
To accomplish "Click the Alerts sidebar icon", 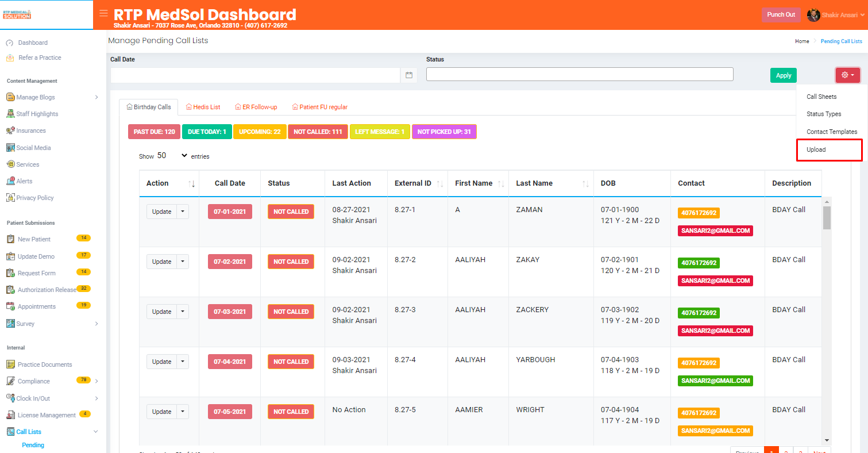I will (10, 181).
